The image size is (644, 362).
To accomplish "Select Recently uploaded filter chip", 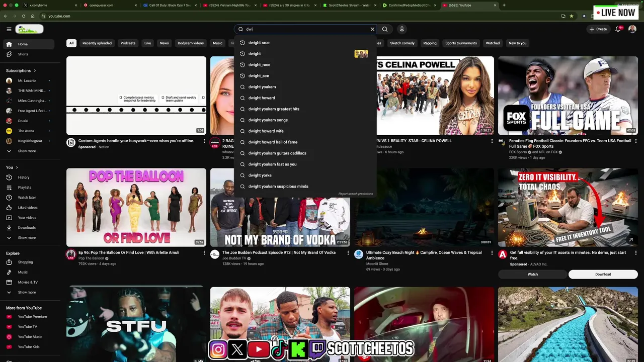I will pyautogui.click(x=97, y=43).
